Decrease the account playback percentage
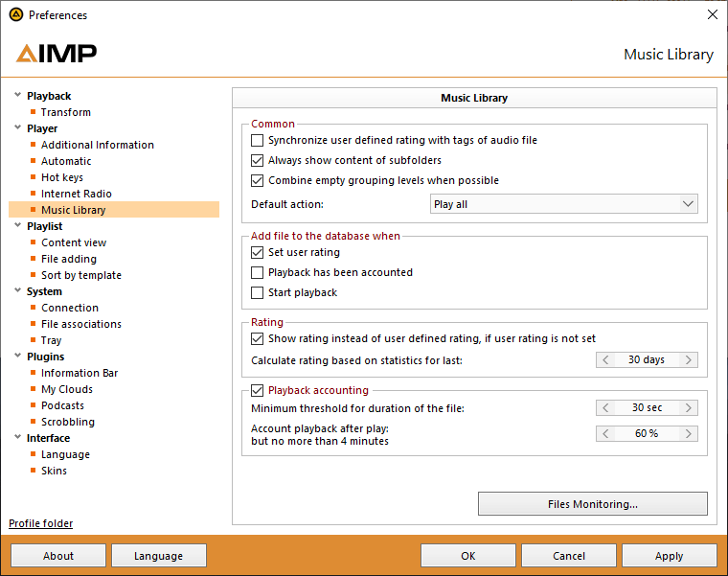The width and height of the screenshot is (728, 576). point(605,433)
